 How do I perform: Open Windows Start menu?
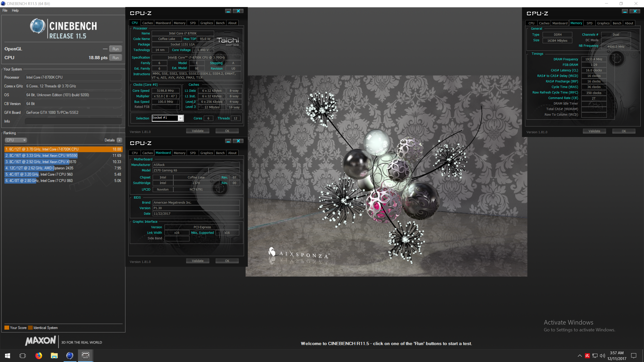tap(8, 356)
